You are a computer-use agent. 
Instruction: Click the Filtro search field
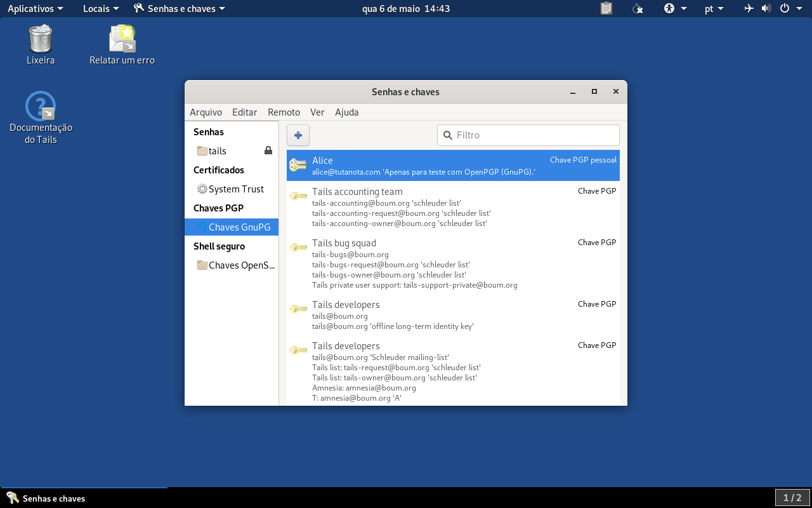click(528, 135)
